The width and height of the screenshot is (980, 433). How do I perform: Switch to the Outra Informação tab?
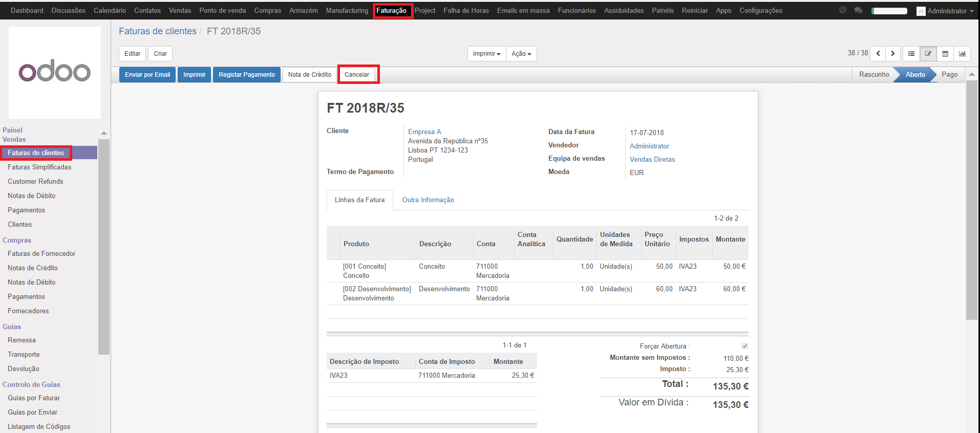(x=428, y=200)
